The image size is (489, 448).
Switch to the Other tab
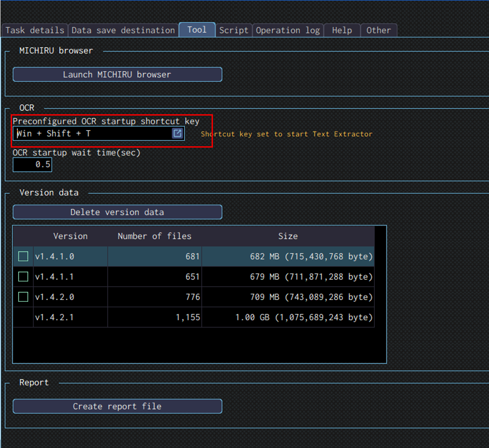click(x=379, y=30)
